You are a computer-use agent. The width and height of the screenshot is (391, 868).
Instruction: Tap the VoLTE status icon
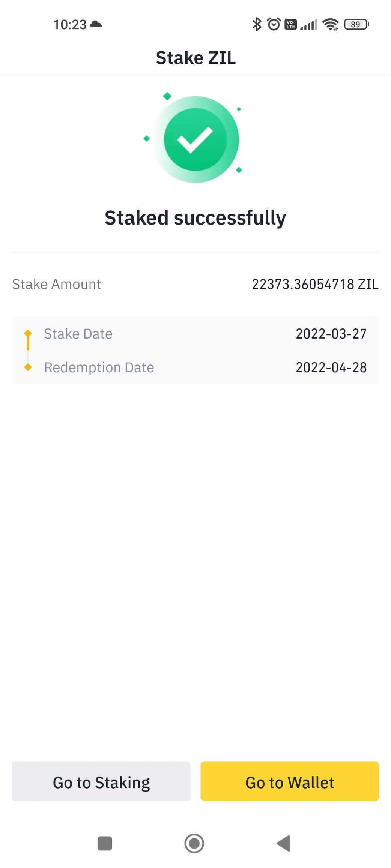click(291, 24)
